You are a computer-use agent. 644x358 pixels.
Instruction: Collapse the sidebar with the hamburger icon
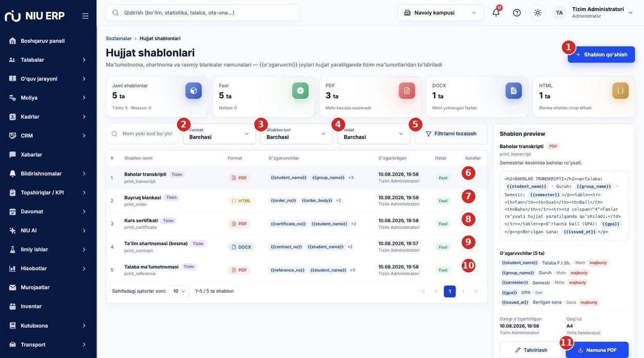(x=86, y=16)
